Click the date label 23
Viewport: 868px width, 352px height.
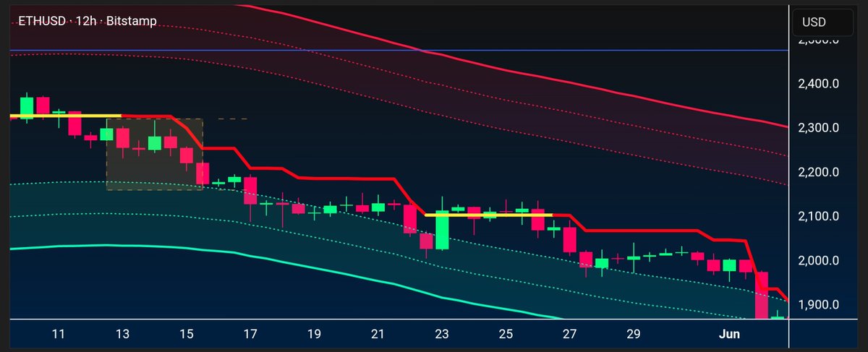tap(442, 334)
